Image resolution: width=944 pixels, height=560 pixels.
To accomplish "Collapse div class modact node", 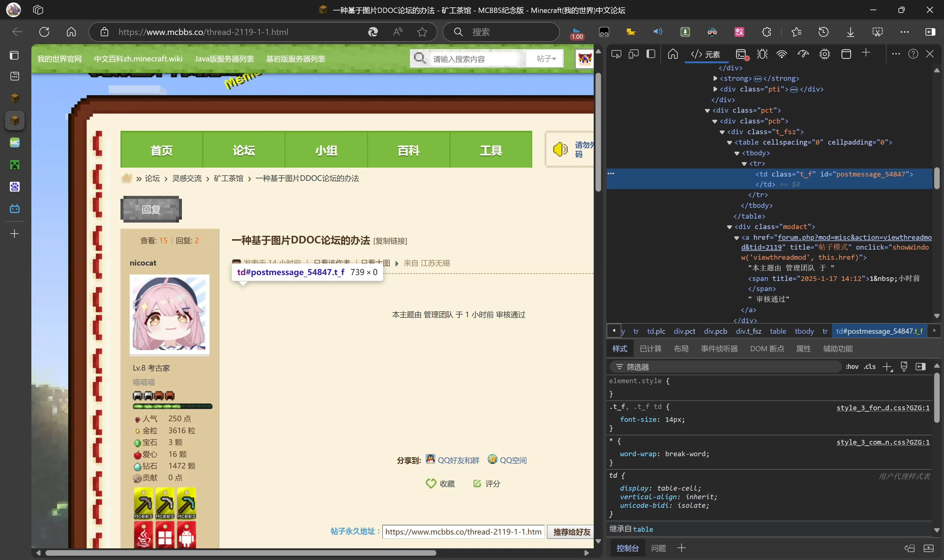I will pyautogui.click(x=730, y=227).
